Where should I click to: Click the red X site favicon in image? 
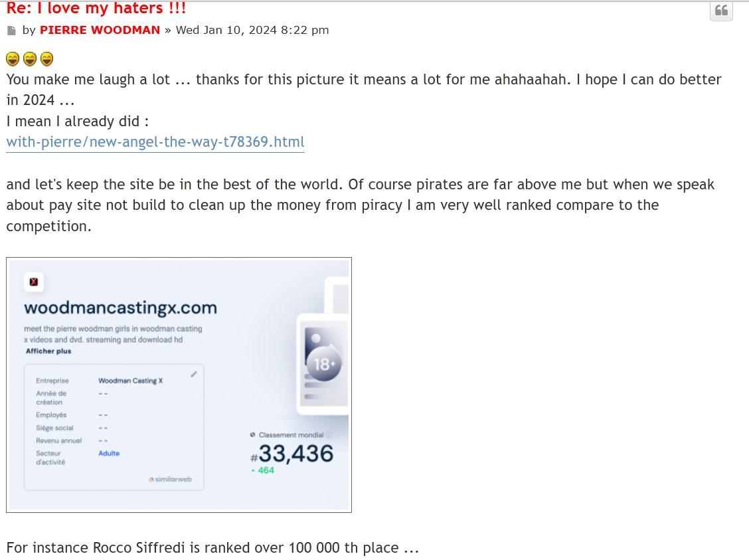pos(33,282)
